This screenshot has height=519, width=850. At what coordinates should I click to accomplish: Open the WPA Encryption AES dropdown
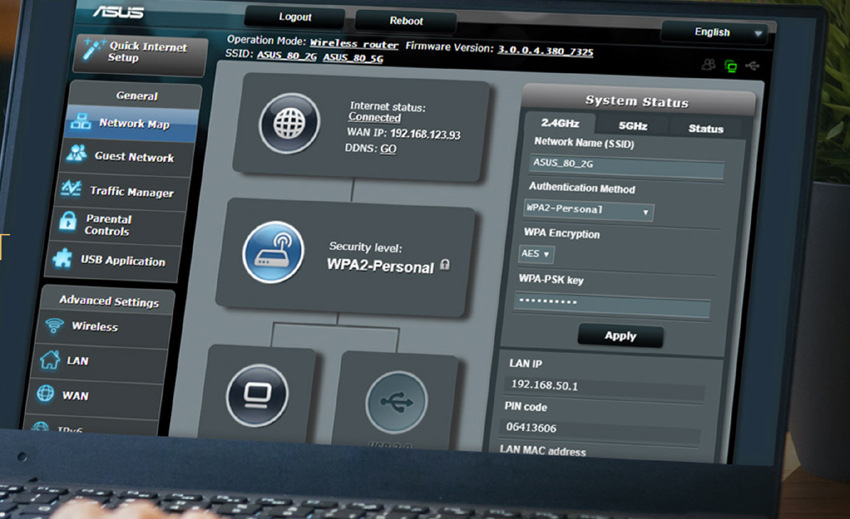point(536,254)
